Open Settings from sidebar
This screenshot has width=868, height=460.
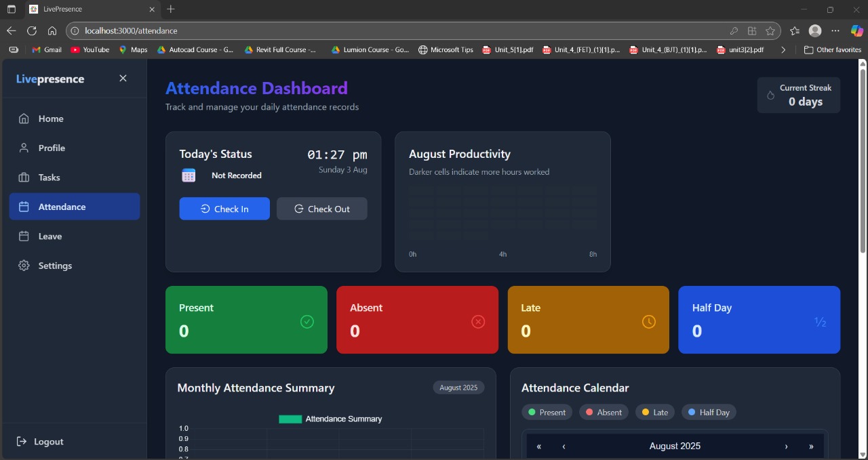(x=75, y=266)
